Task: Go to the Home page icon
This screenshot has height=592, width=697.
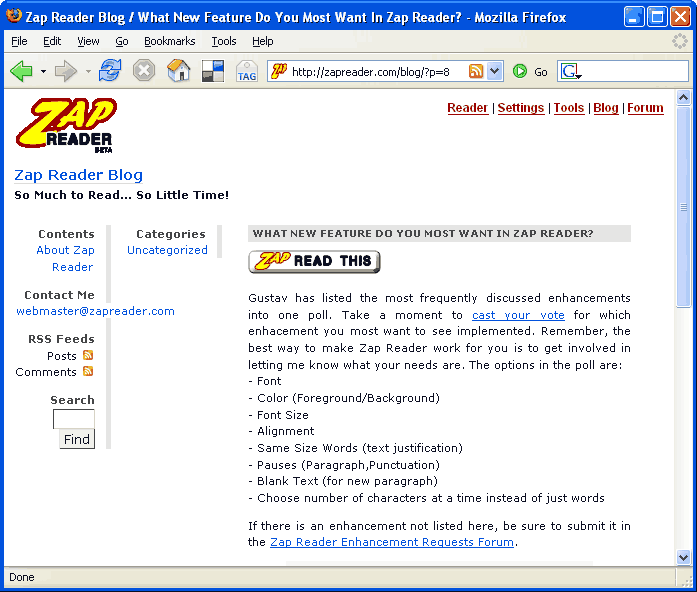Action: pos(179,70)
